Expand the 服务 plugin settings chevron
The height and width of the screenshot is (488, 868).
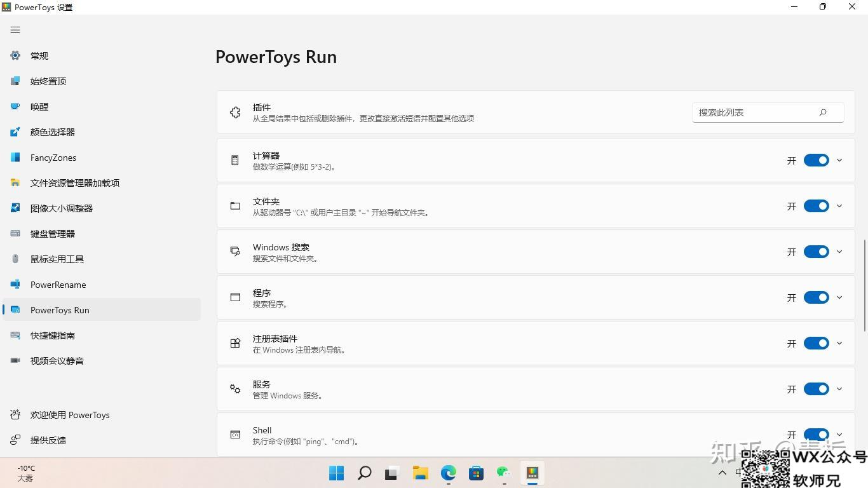tap(839, 389)
